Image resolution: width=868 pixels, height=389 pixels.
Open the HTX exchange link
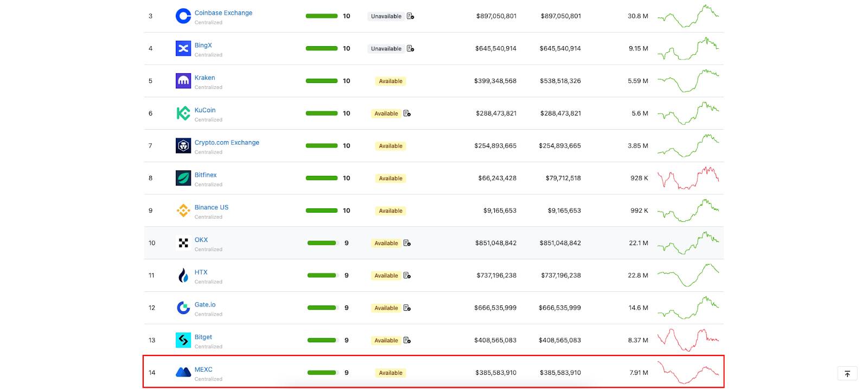(201, 272)
